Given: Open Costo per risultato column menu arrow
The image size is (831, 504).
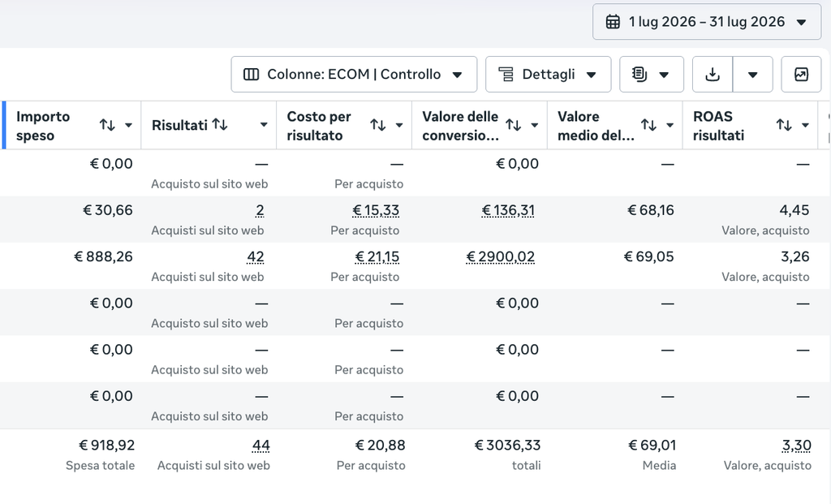Looking at the screenshot, I should click(x=399, y=126).
